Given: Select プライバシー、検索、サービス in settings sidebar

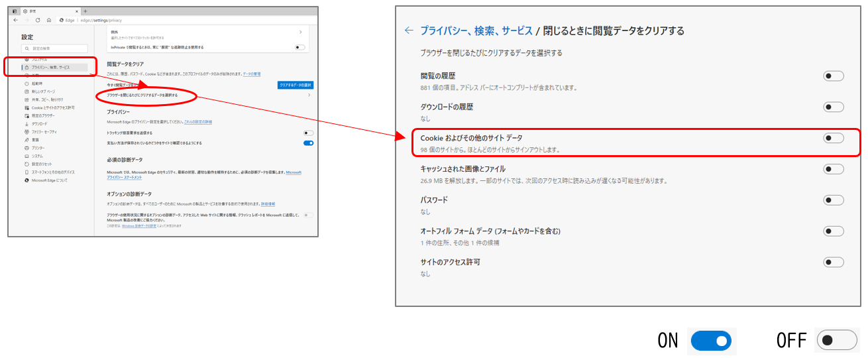Looking at the screenshot, I should click(54, 67).
